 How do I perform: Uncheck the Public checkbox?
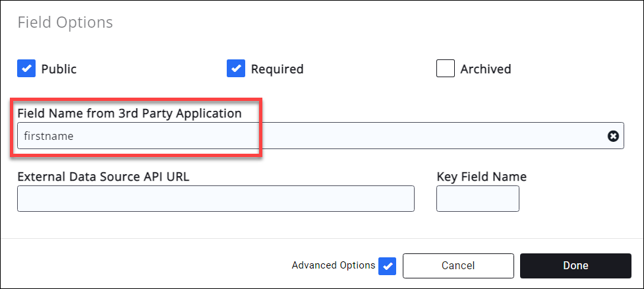(26, 69)
